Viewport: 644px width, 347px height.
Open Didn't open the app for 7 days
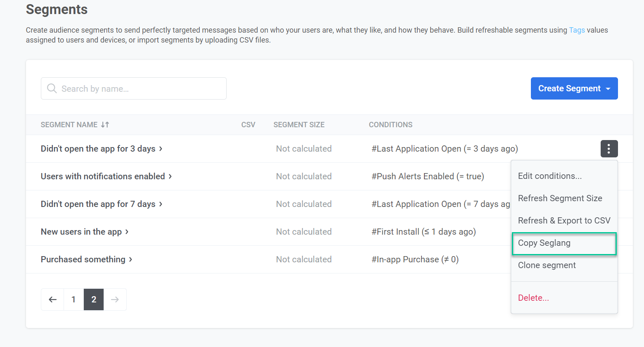[98, 204]
